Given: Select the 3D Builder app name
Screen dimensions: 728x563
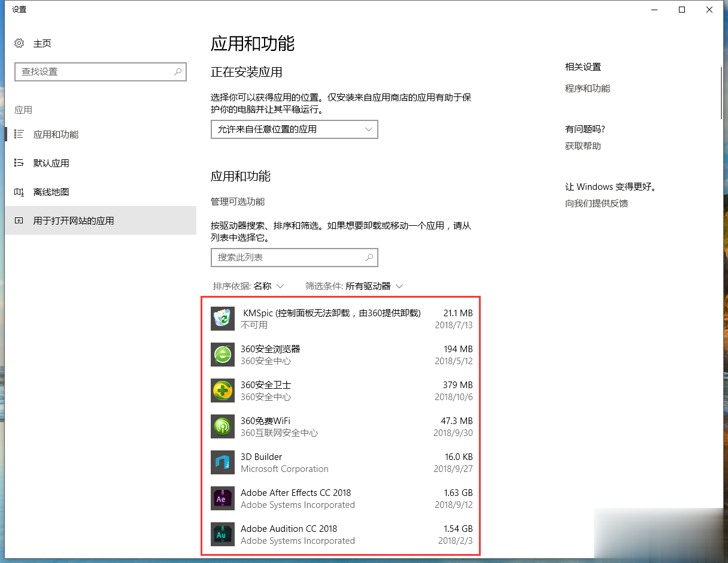Looking at the screenshot, I should [x=262, y=457].
